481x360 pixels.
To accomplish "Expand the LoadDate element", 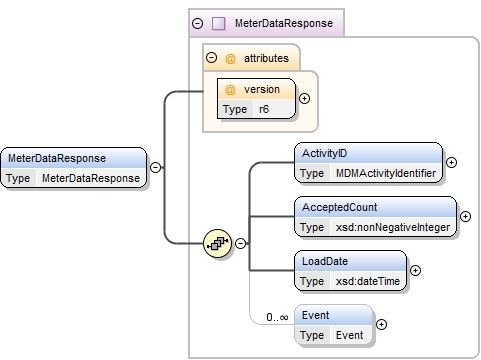I will pos(415,270).
